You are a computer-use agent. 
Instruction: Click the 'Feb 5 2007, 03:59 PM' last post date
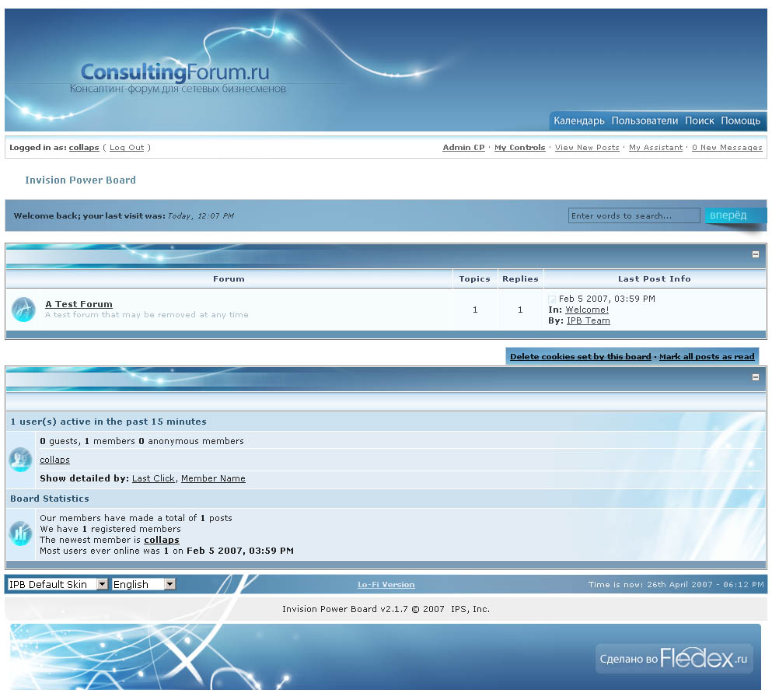click(x=606, y=299)
